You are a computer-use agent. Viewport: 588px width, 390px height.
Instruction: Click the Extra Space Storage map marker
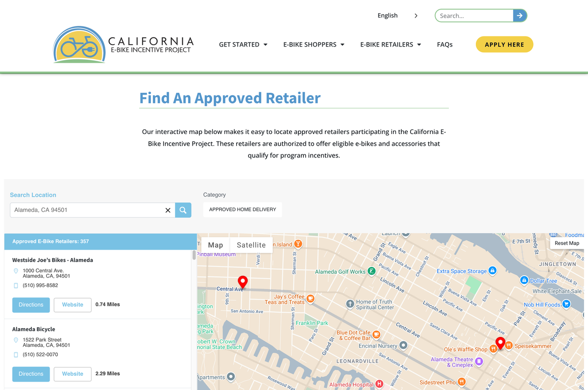[x=493, y=271]
